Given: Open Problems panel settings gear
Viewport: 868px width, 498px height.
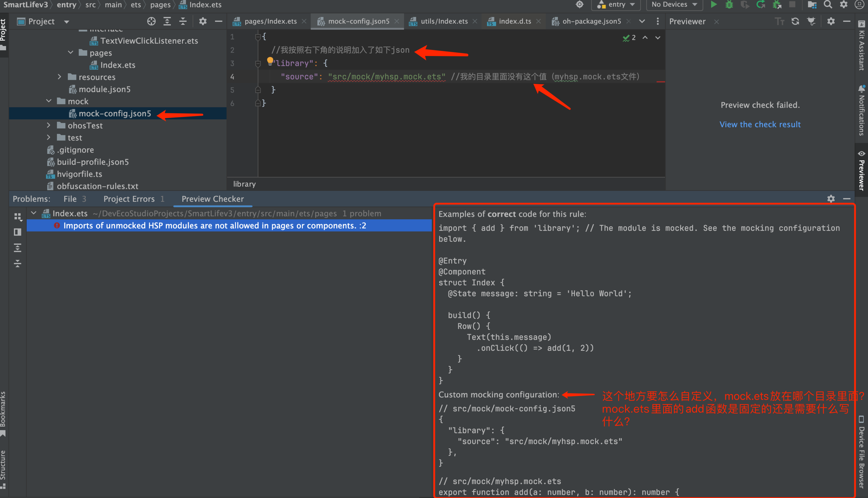Looking at the screenshot, I should pyautogui.click(x=831, y=199).
